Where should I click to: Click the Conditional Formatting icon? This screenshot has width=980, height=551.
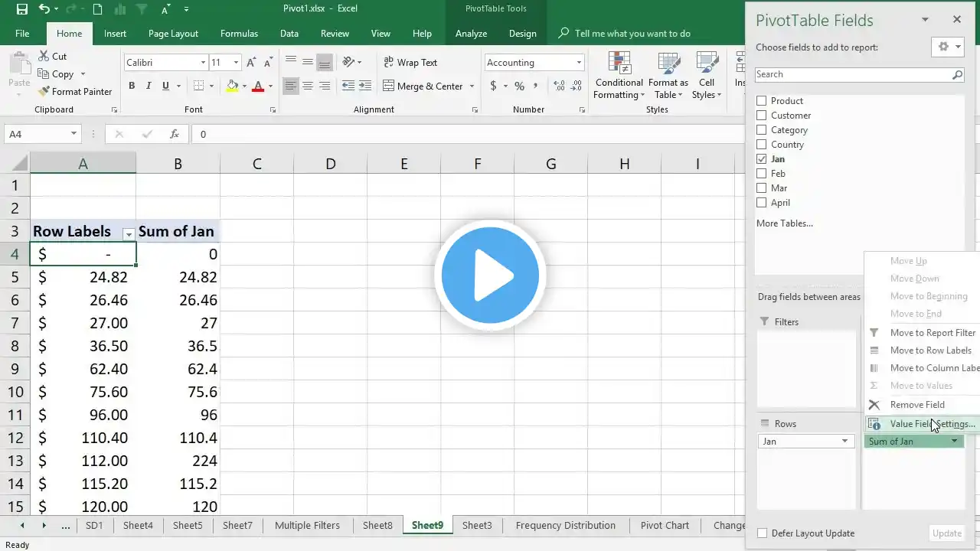click(x=619, y=64)
